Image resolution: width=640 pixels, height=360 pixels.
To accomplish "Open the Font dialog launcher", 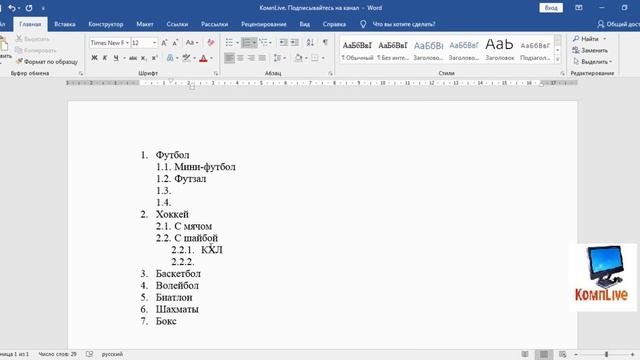I will pos(216,73).
